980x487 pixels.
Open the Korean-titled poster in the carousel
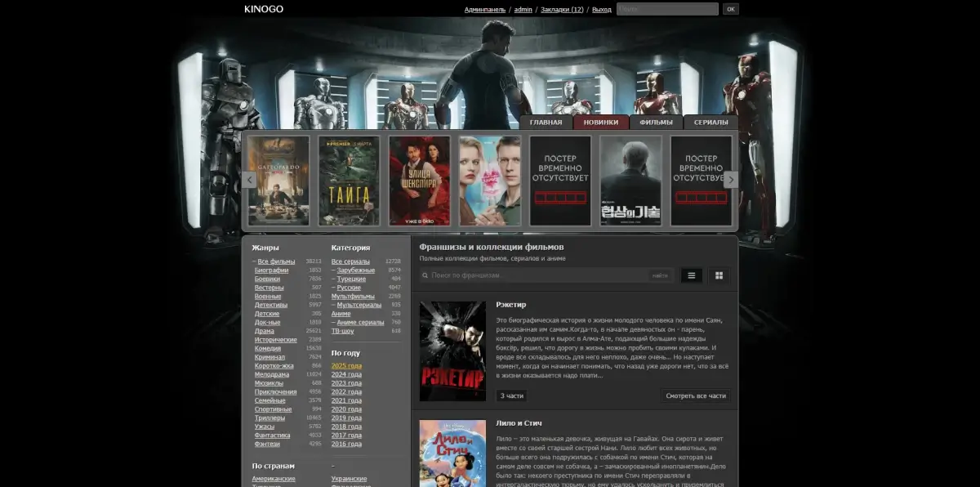(x=630, y=181)
